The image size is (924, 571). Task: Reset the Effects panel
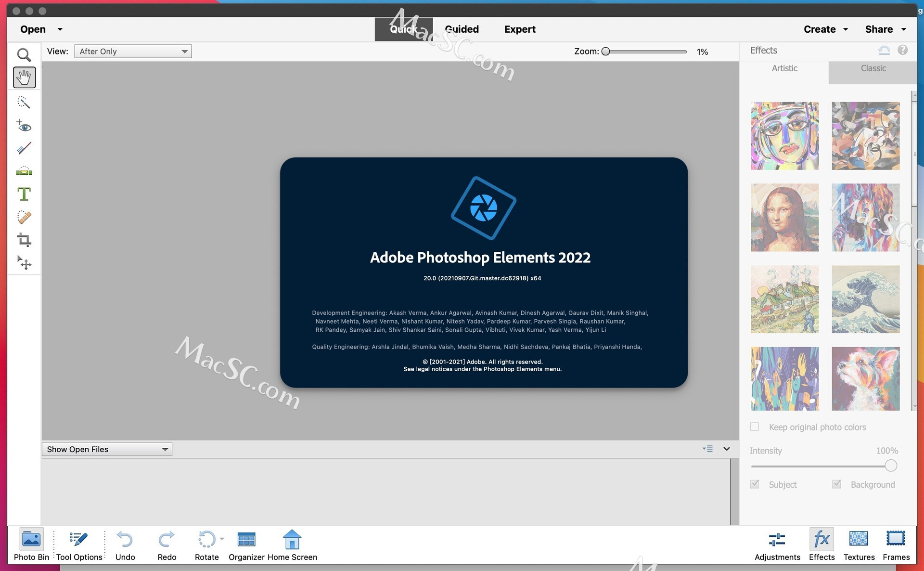(x=884, y=50)
